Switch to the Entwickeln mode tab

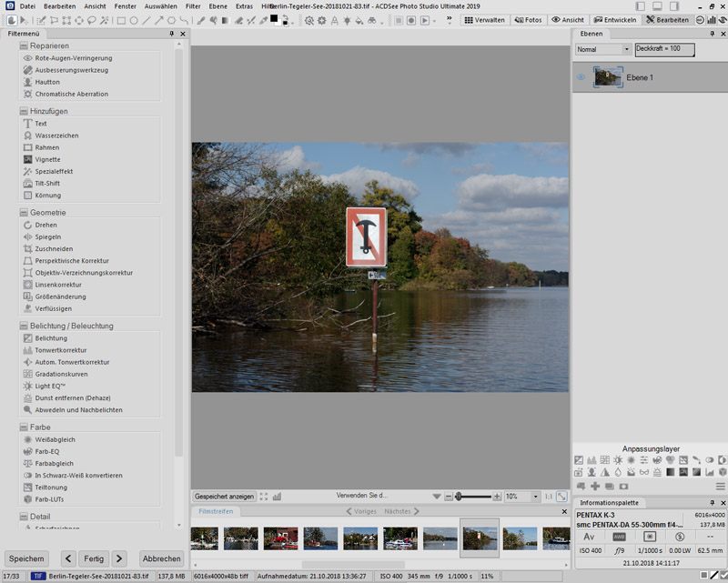(615, 19)
